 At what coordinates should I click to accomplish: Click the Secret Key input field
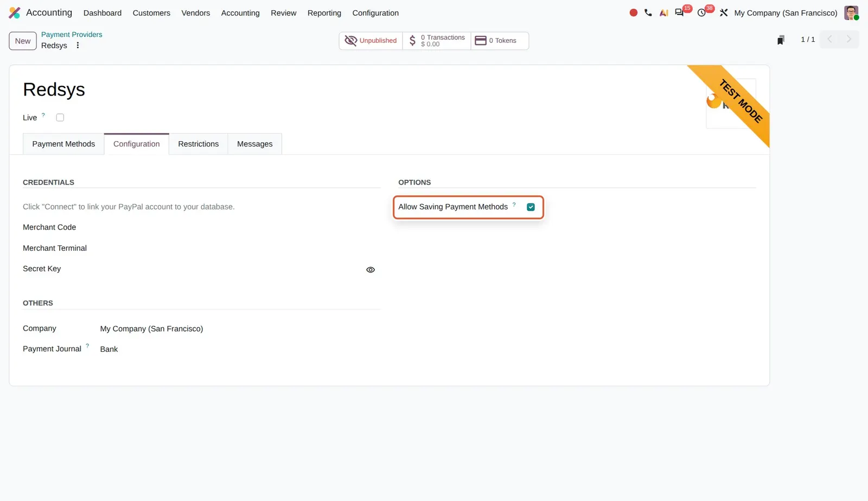tap(231, 269)
